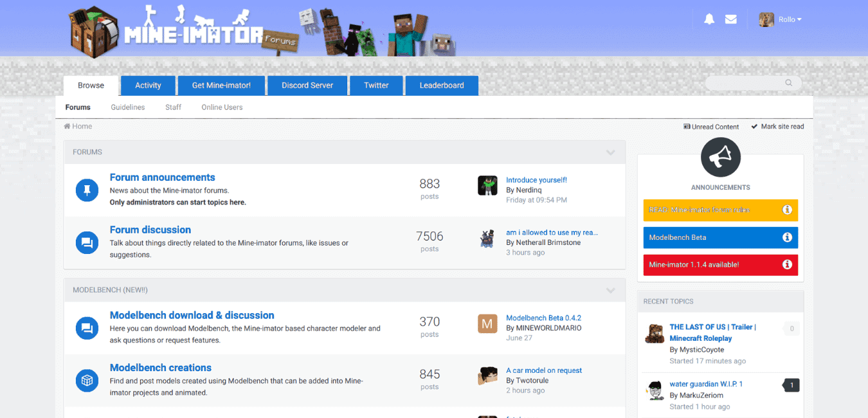The height and width of the screenshot is (418, 868).
Task: Open MINEWORLDMARIO's profile link
Action: click(x=548, y=328)
